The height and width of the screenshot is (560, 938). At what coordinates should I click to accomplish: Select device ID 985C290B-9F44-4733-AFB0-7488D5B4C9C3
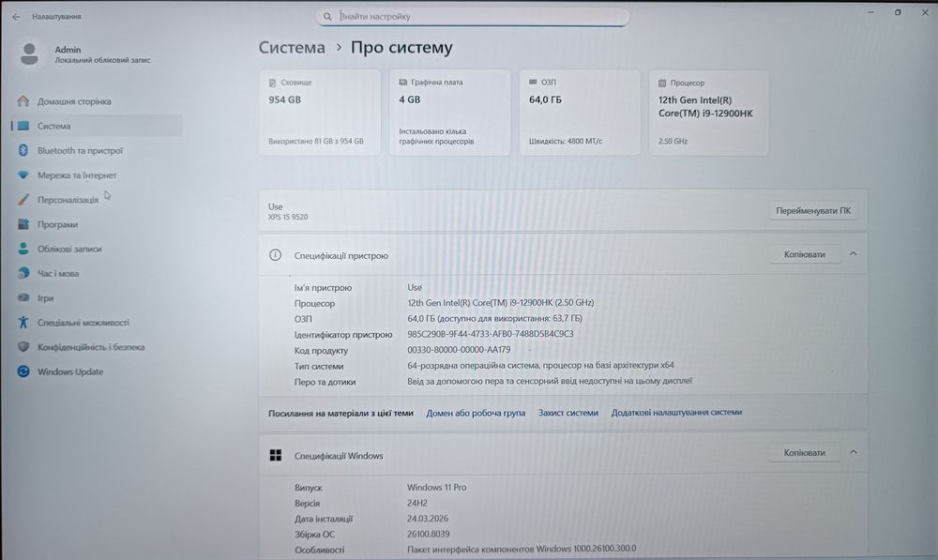[490, 334]
